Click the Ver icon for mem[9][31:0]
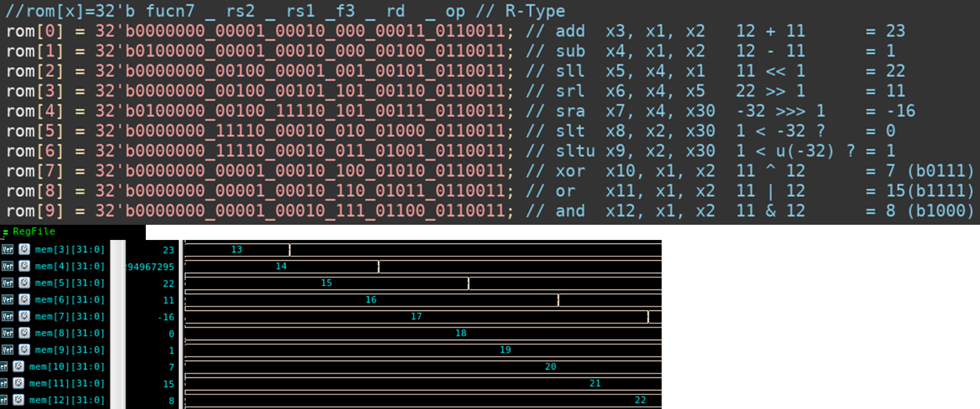The image size is (980, 409). pyautogui.click(x=8, y=350)
